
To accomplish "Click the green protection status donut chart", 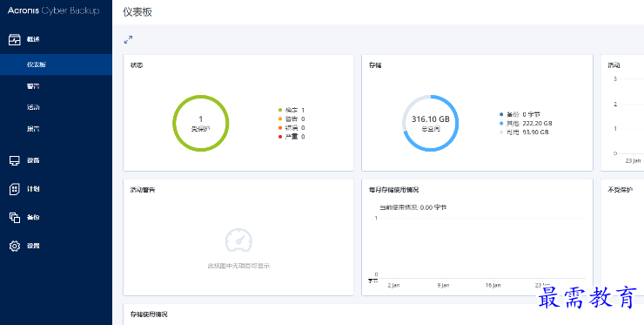I will 201,124.
